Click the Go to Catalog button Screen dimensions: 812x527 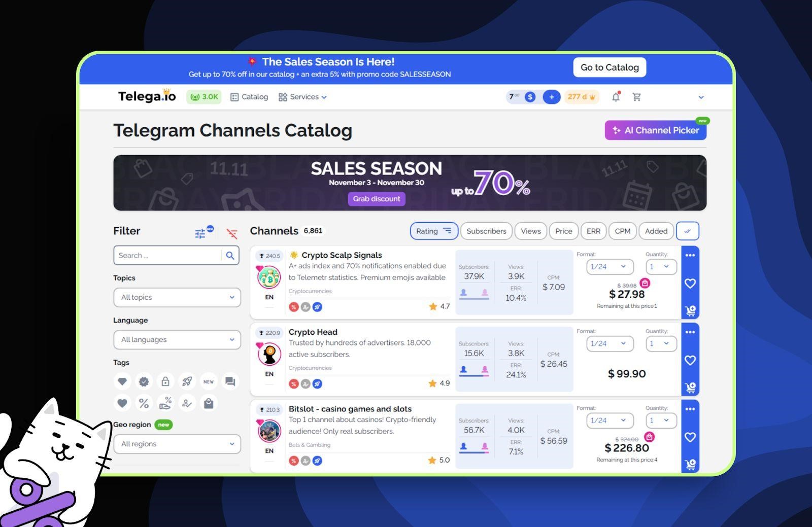coord(610,67)
